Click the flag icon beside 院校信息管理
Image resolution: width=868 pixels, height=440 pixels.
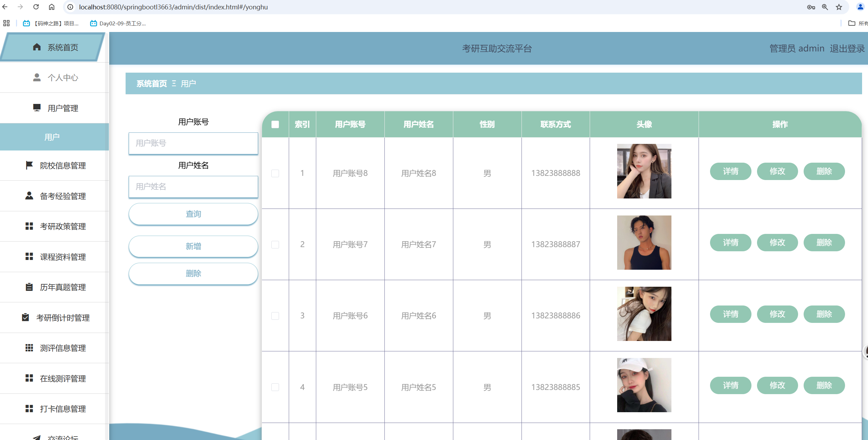(29, 165)
